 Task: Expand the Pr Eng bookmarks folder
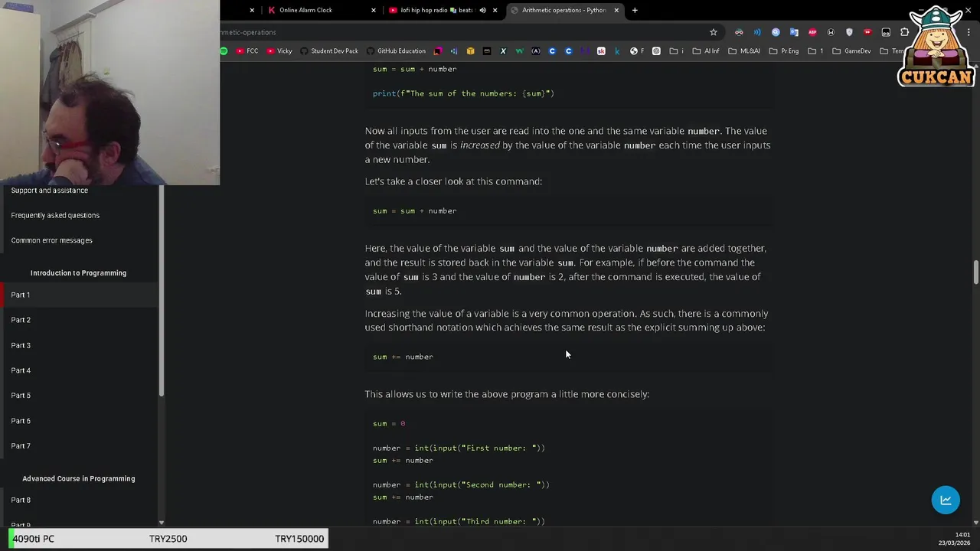point(784,51)
